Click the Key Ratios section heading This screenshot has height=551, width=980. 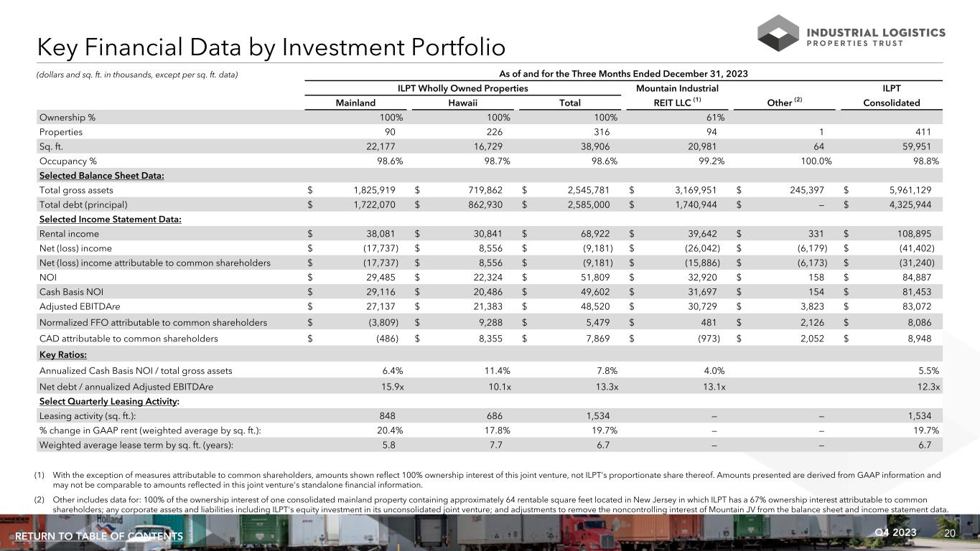64,354
